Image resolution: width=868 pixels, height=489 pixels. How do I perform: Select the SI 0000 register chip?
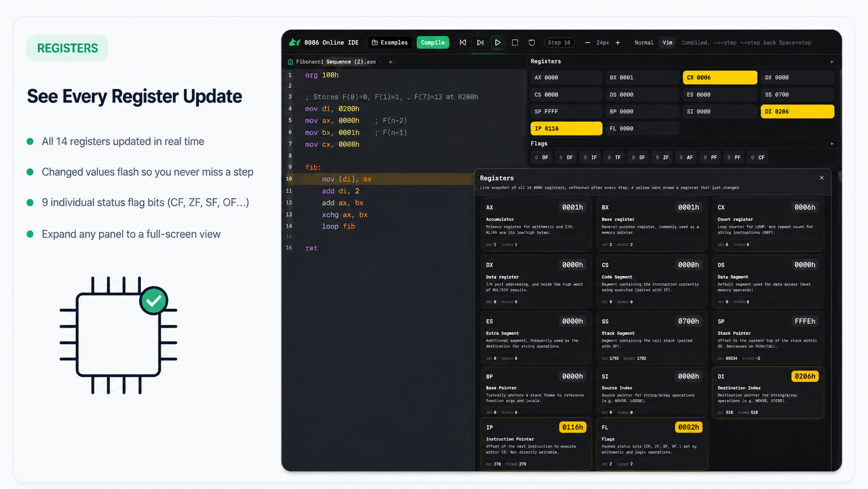pyautogui.click(x=720, y=111)
